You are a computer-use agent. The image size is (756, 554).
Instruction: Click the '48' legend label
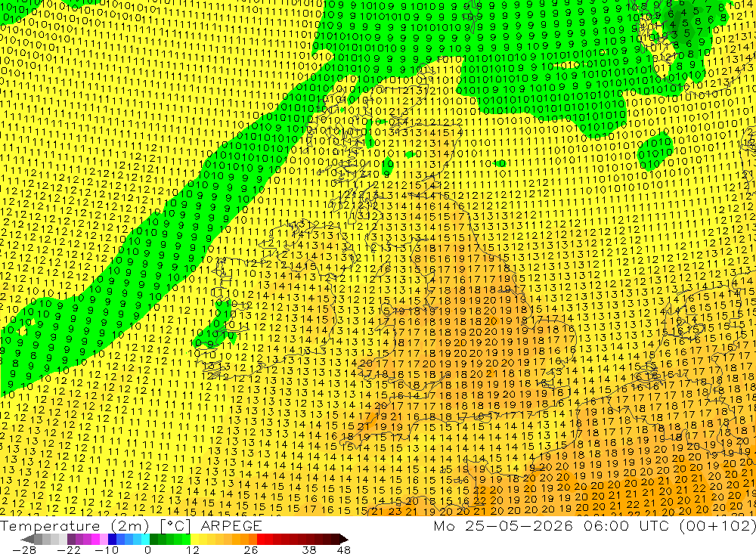click(344, 549)
